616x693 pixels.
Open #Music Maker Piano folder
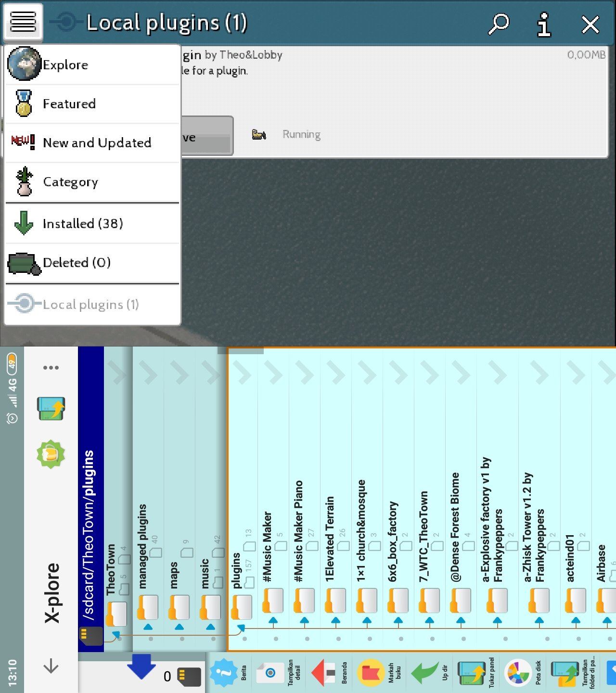tap(305, 499)
